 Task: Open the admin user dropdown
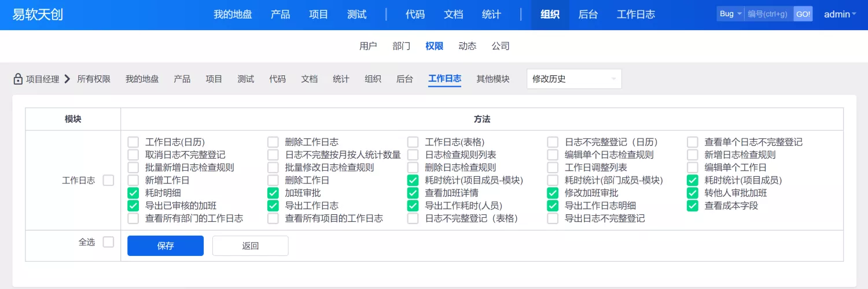coord(840,14)
